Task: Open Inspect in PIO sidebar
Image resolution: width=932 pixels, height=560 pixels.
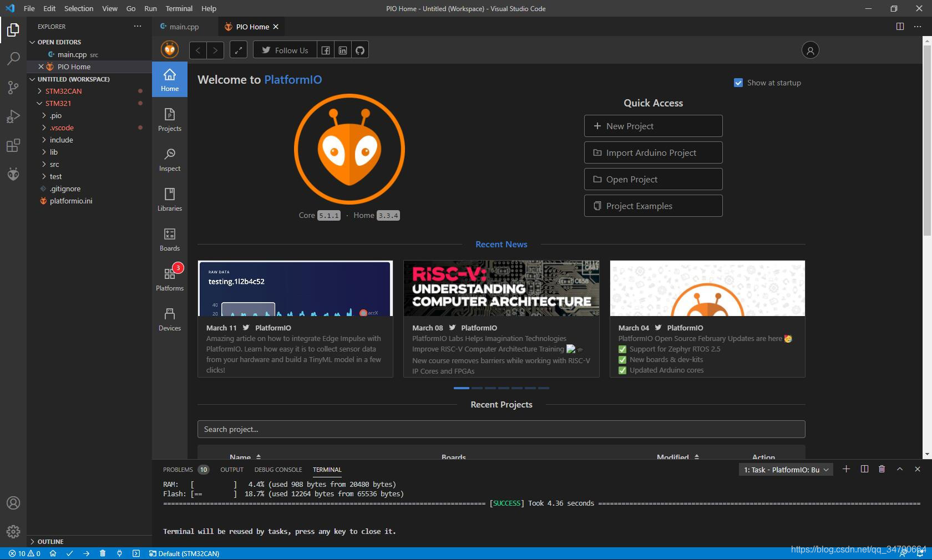Action: [170, 160]
